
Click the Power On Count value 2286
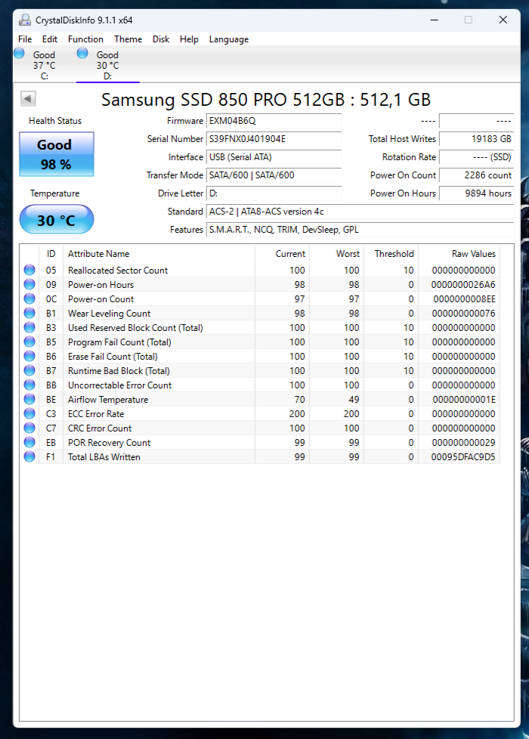click(x=477, y=175)
